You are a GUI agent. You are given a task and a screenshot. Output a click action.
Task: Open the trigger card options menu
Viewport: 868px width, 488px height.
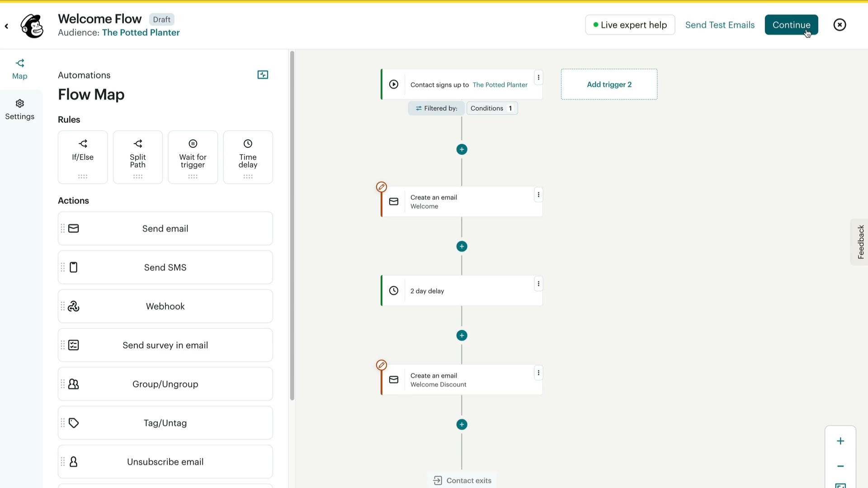coord(539,77)
